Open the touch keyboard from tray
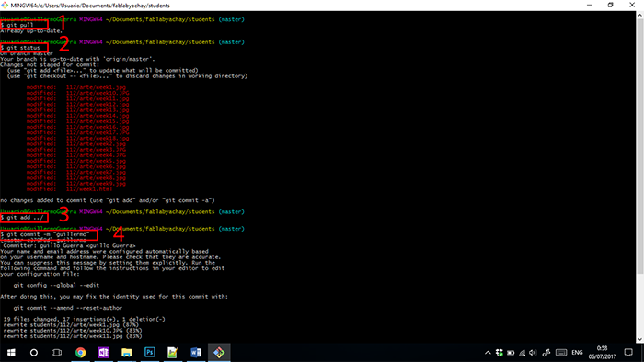This screenshot has height=362, width=644. (x=561, y=353)
